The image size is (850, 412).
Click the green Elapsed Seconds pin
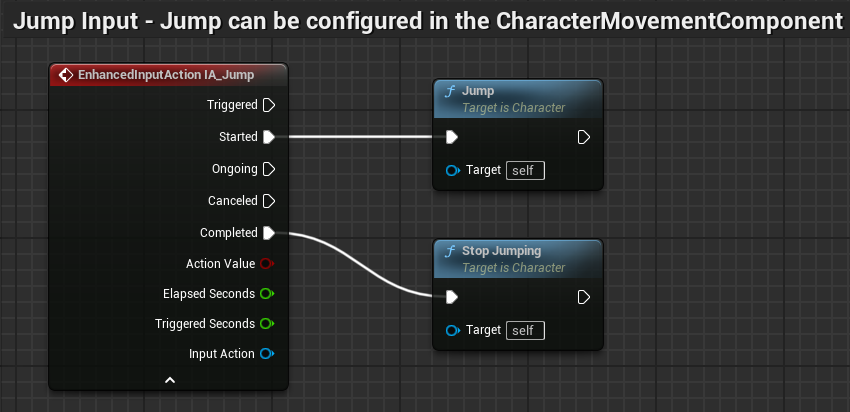(266, 294)
